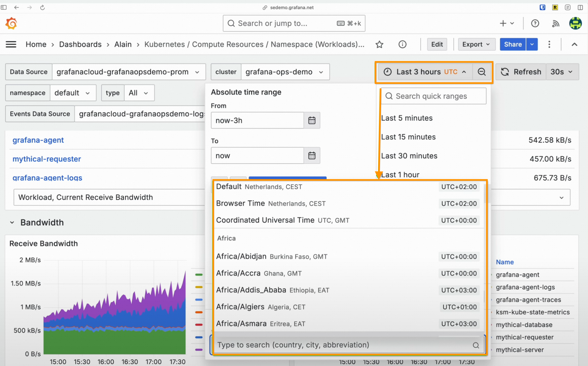The image size is (588, 366).
Task: Collapse top controls with chevron up
Action: pyautogui.click(x=574, y=45)
